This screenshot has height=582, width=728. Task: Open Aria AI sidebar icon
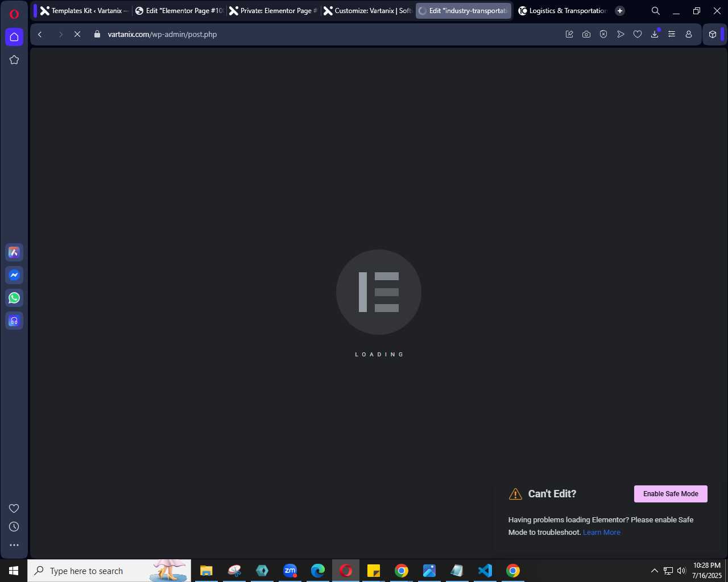[14, 252]
